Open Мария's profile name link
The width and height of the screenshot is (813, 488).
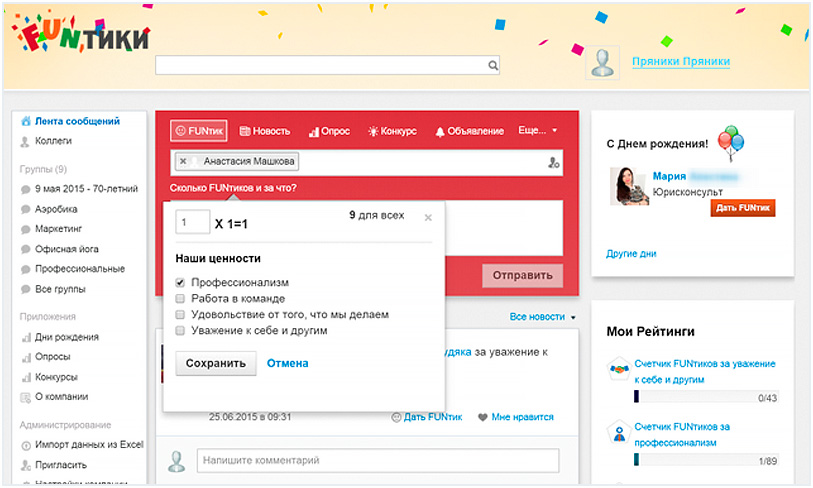pyautogui.click(x=669, y=176)
